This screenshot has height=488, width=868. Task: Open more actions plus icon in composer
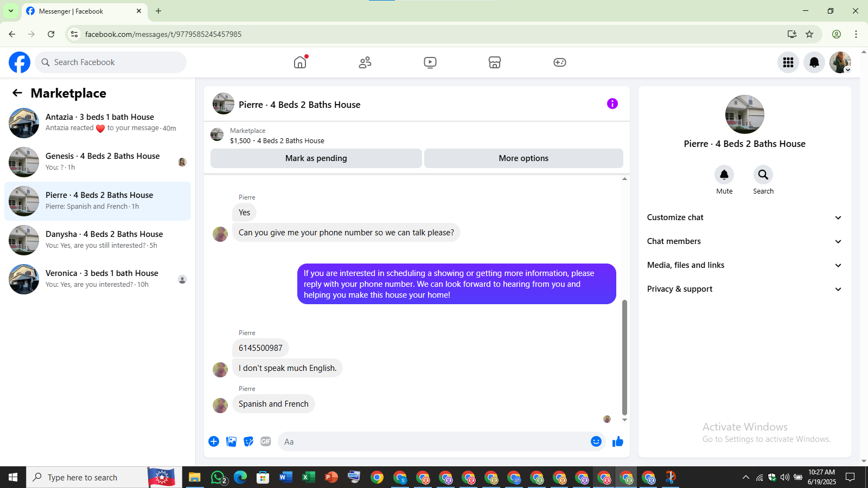click(x=214, y=441)
